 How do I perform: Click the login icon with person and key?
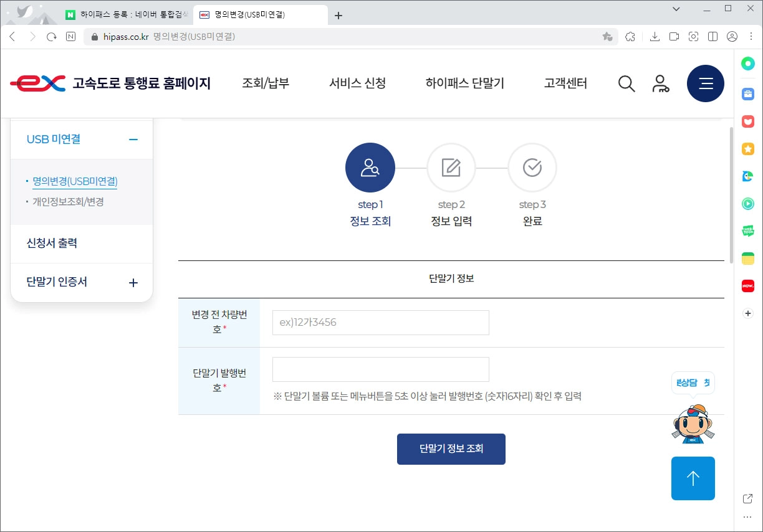click(x=661, y=83)
